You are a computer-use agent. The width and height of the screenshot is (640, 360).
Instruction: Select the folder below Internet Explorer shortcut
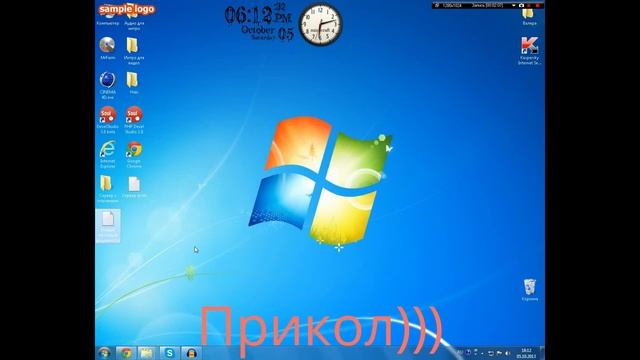[x=107, y=189]
